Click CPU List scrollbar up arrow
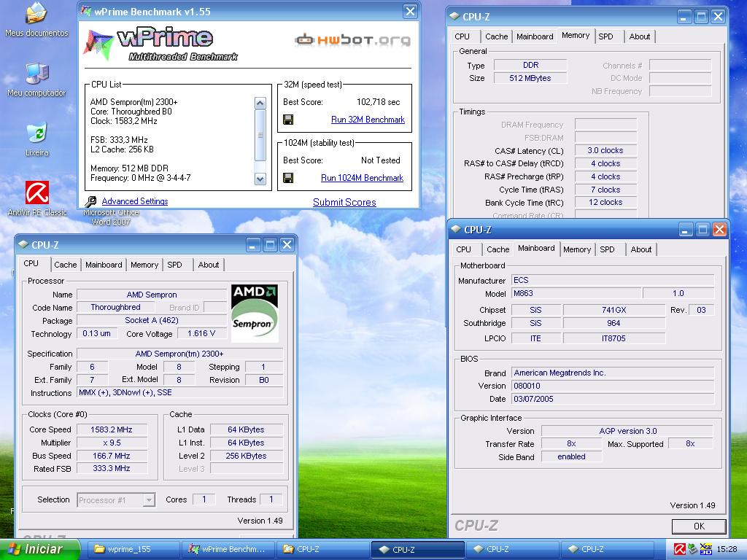The width and height of the screenshot is (747, 560). 260,103
